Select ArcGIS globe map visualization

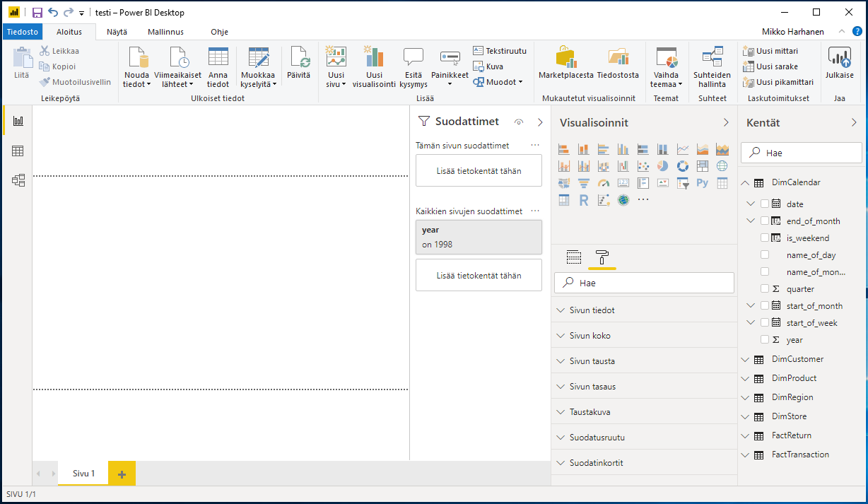click(x=623, y=200)
